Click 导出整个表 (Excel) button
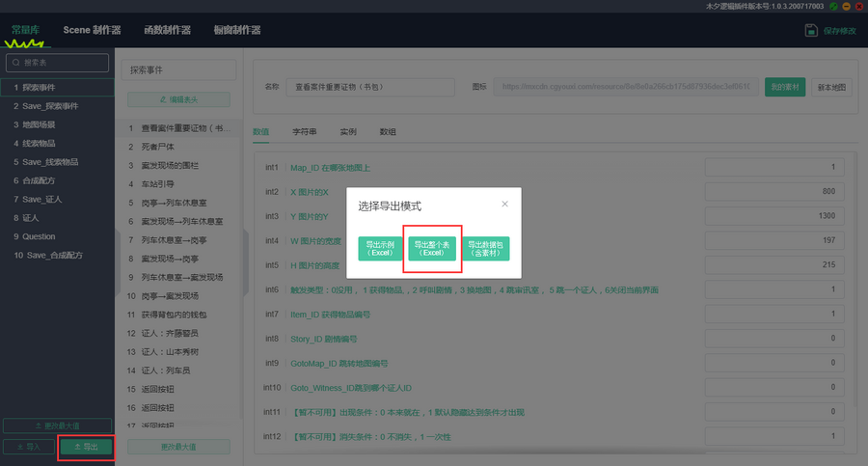 [x=432, y=249]
